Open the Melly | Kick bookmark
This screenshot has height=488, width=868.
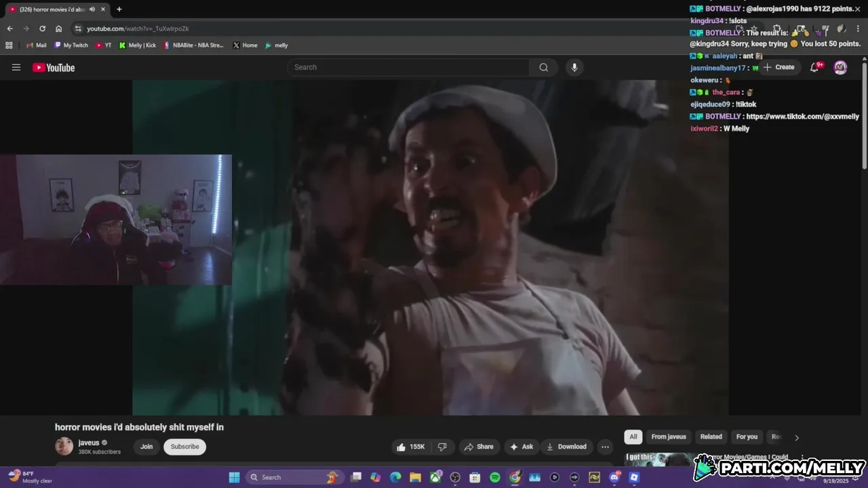click(138, 45)
